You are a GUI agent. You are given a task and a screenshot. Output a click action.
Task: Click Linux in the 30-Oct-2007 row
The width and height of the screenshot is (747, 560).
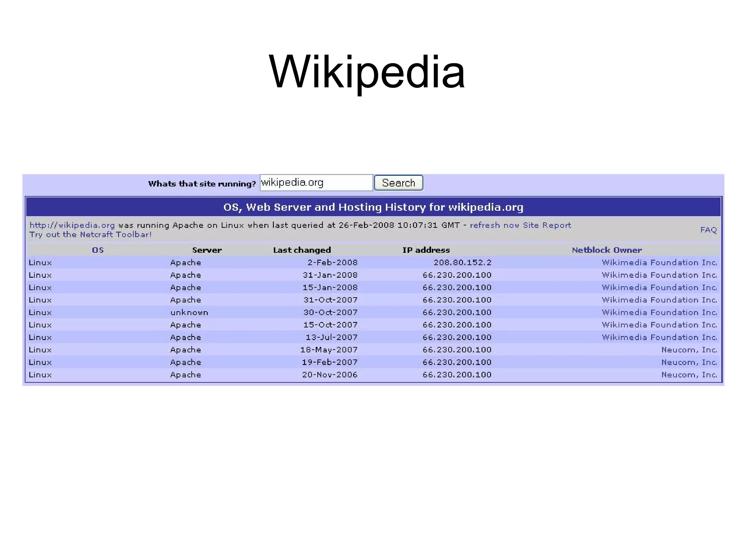coord(40,312)
